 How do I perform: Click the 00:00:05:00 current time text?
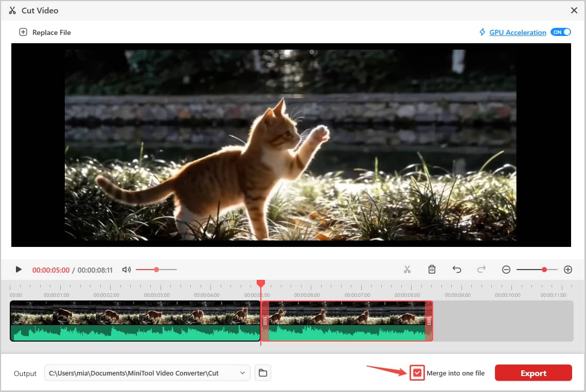pos(51,270)
